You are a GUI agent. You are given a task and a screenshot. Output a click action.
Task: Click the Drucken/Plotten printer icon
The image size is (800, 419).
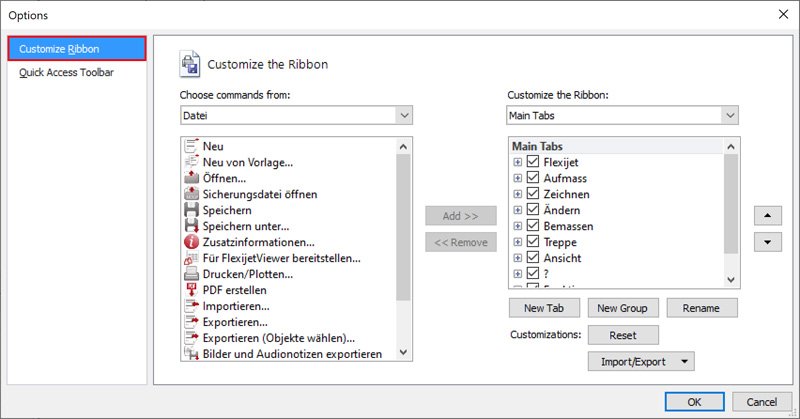click(x=192, y=274)
